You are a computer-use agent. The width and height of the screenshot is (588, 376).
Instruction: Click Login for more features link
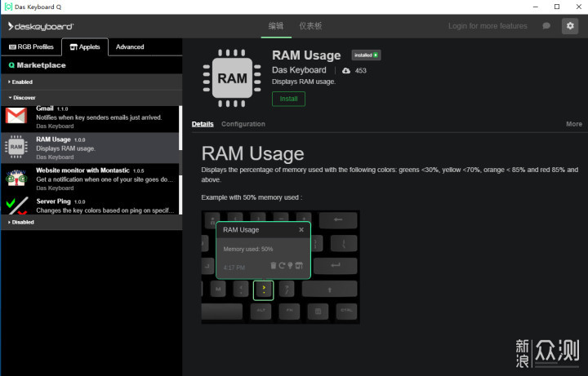coord(488,26)
